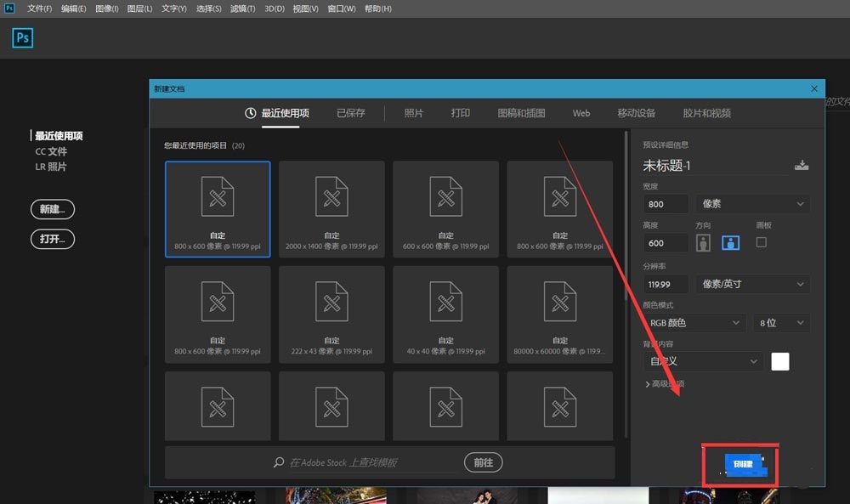The image size is (850, 504).
Task: Open the RGB 颜色 color mode dropdown
Action: 695,322
